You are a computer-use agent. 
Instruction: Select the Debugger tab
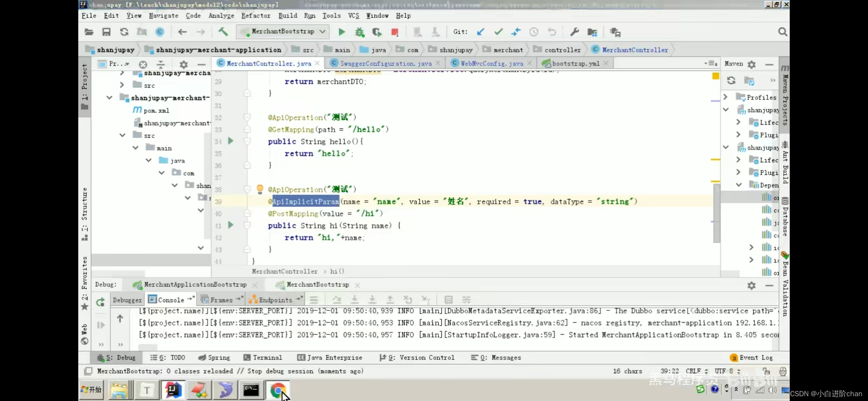[127, 300]
